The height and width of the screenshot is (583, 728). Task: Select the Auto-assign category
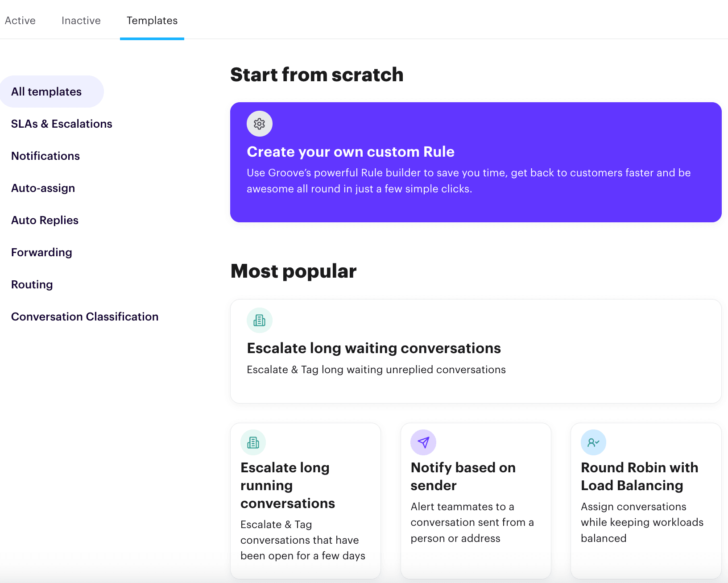tap(43, 188)
